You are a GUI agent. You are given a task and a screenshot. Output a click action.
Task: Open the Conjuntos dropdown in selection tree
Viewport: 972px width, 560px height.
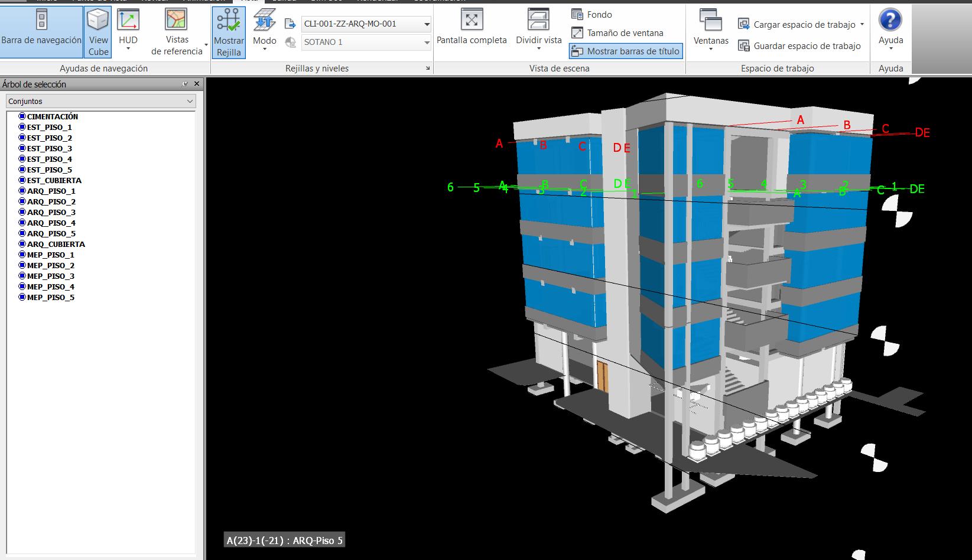click(101, 102)
